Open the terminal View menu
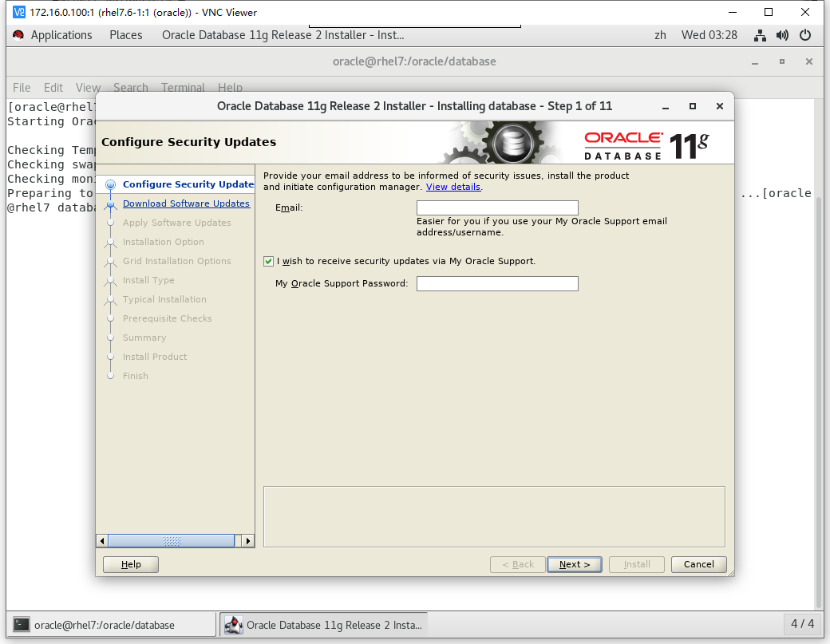 point(88,87)
